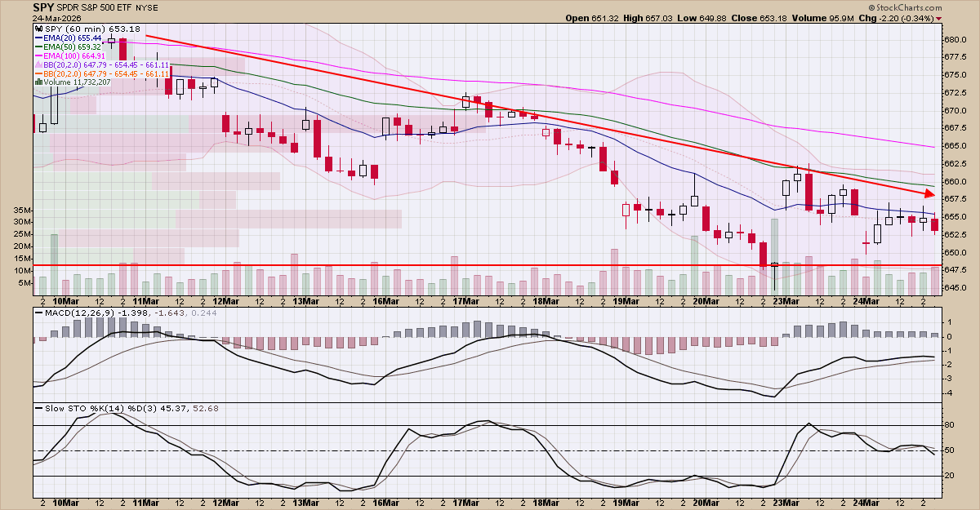Click the blue line marker for EMA(20)

[38, 38]
